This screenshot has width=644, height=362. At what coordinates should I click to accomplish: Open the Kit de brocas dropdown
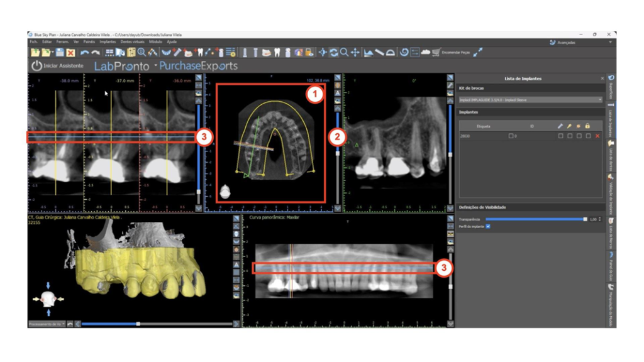(x=530, y=100)
